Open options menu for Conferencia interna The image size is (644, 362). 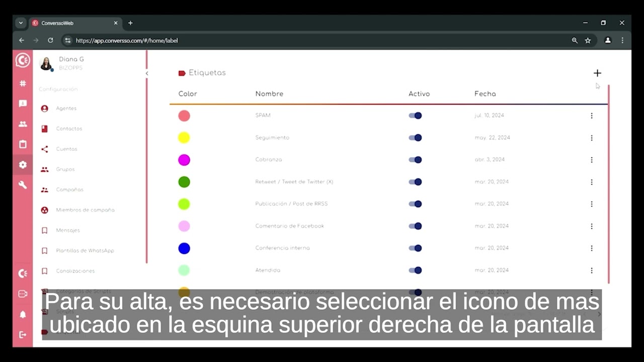592,248
